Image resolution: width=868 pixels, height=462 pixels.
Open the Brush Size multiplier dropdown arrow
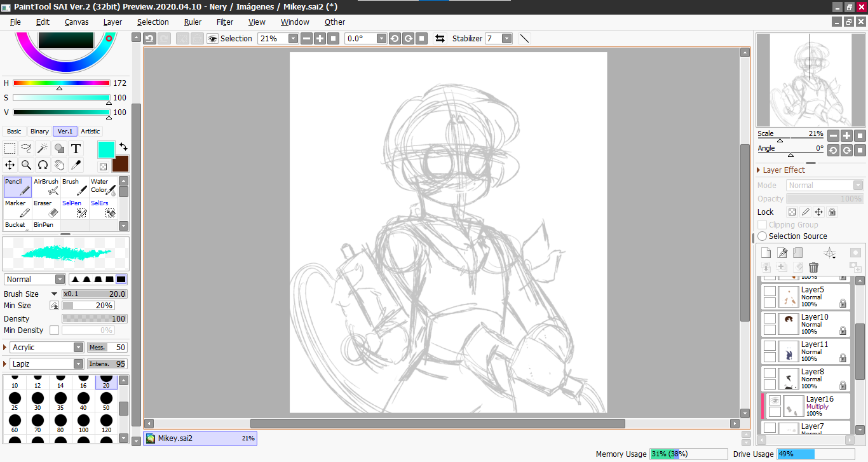click(55, 294)
